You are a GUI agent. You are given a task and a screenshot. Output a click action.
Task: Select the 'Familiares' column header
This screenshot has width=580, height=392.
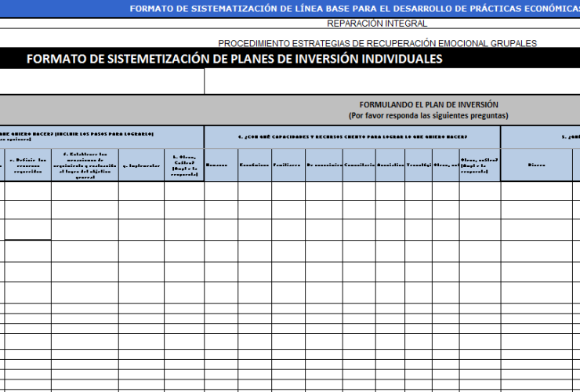coord(288,165)
